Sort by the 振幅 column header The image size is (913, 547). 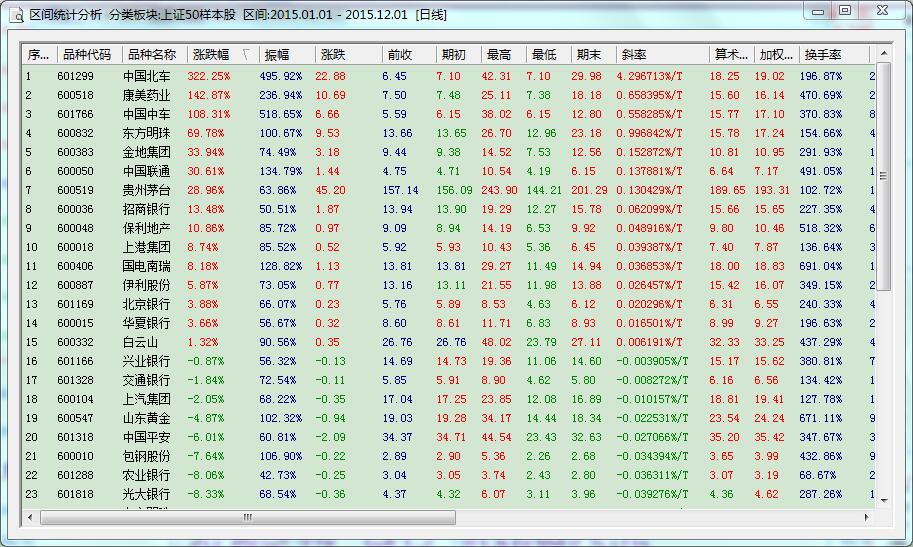(x=285, y=55)
